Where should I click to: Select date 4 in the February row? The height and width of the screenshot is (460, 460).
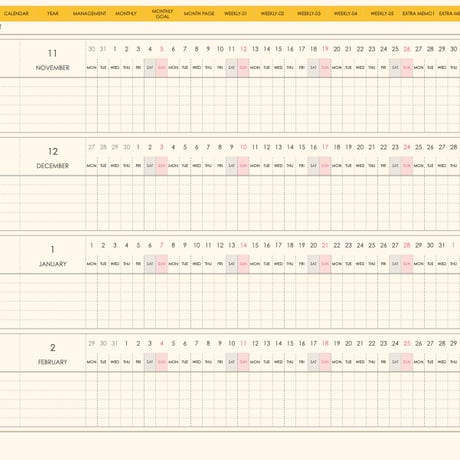click(162, 344)
